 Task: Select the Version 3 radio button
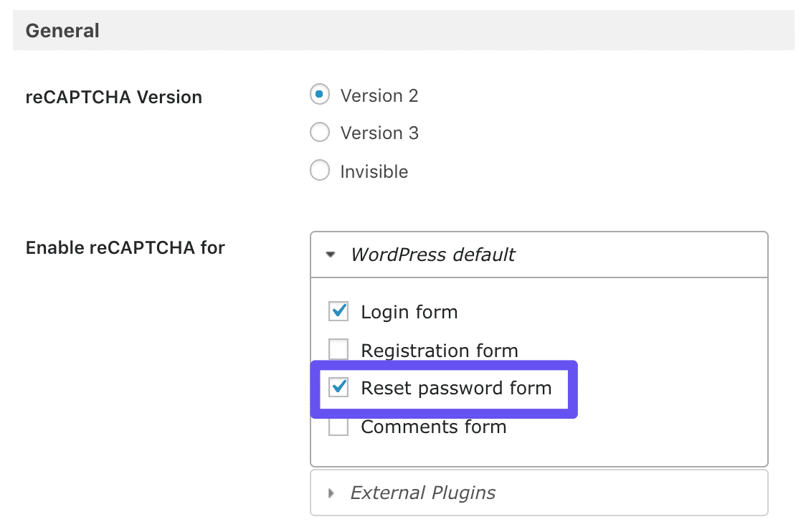click(x=320, y=132)
